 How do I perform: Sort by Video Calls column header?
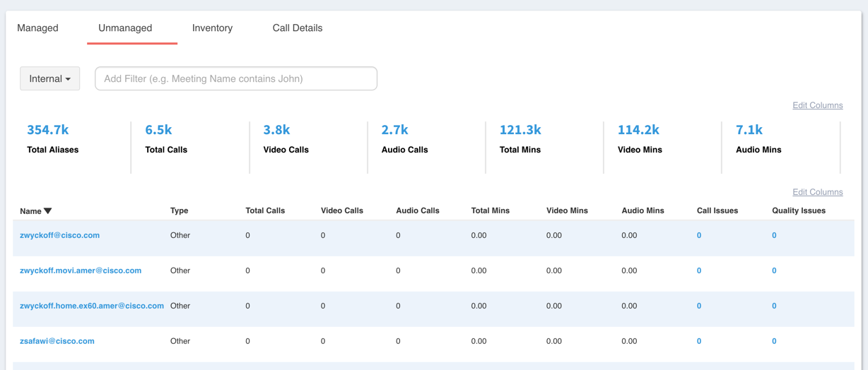(x=342, y=210)
